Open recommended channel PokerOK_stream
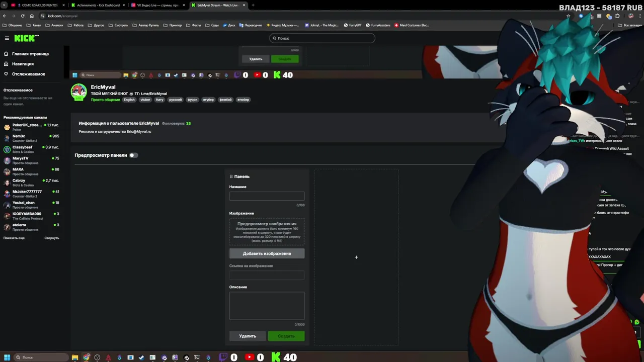The image size is (644, 362). pos(31,127)
